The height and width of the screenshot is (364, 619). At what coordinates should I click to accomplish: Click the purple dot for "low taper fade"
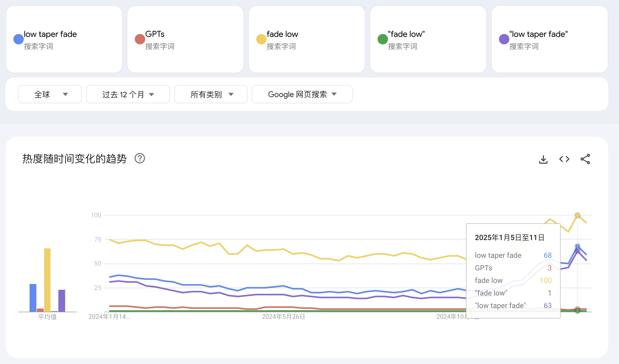(x=504, y=39)
